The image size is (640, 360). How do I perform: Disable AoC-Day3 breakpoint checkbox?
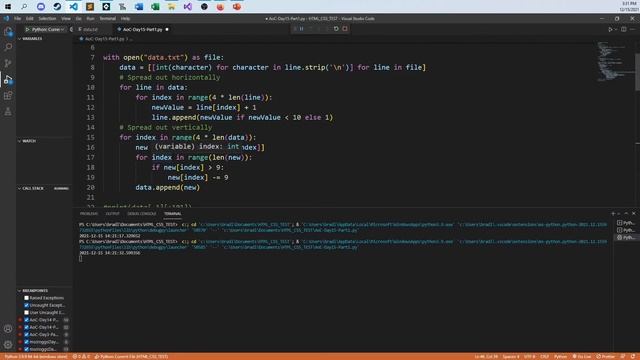coord(27,335)
